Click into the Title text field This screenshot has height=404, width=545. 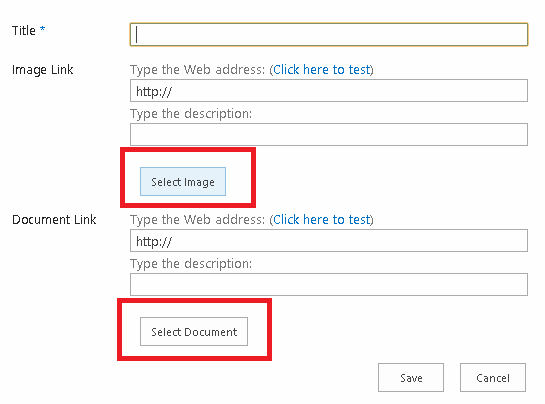(329, 34)
